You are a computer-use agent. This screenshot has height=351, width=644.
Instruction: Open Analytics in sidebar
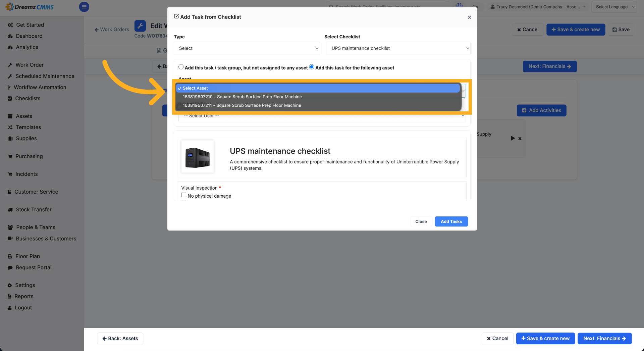[x=27, y=47]
